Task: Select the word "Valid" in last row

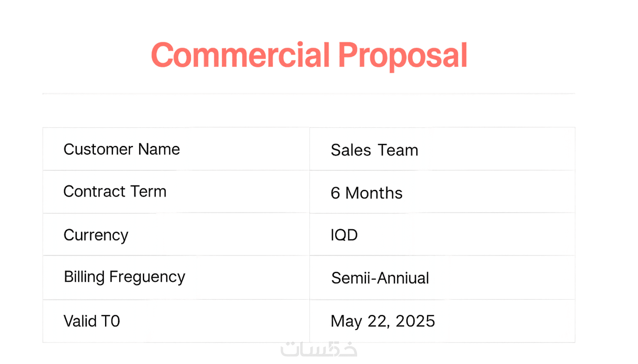Action: 80,321
